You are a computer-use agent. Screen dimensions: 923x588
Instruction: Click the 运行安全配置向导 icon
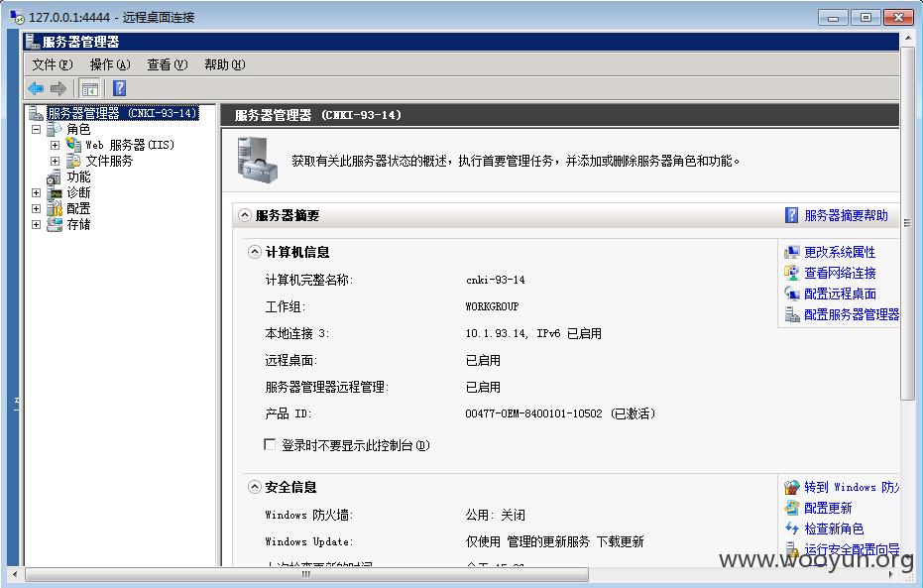click(x=792, y=549)
